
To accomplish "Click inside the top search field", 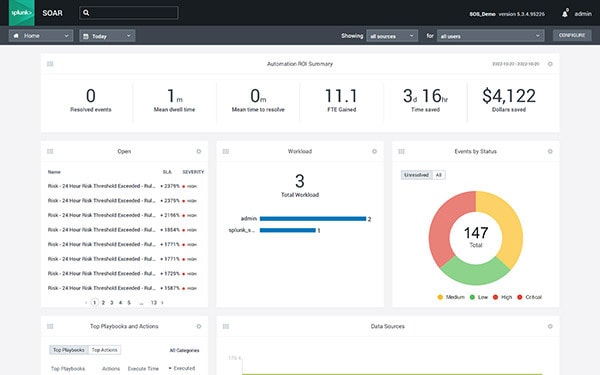I will (x=129, y=13).
